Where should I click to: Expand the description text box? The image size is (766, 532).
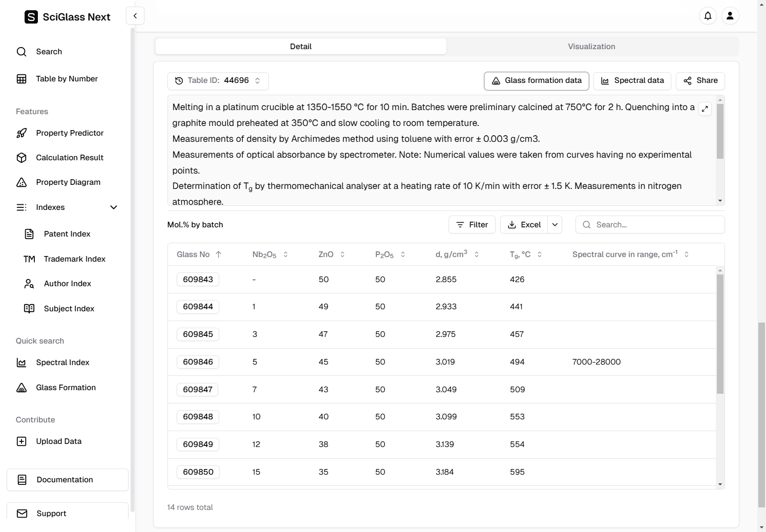[705, 109]
